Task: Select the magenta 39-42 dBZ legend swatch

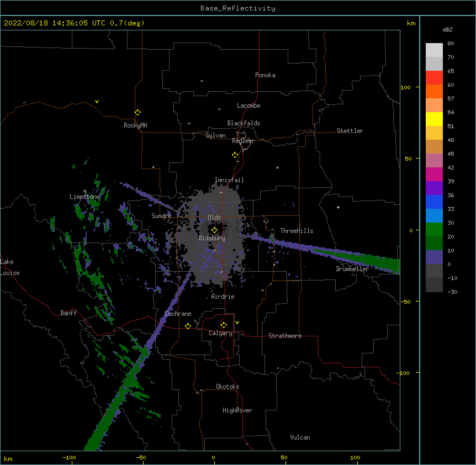Action: pyautogui.click(x=434, y=174)
